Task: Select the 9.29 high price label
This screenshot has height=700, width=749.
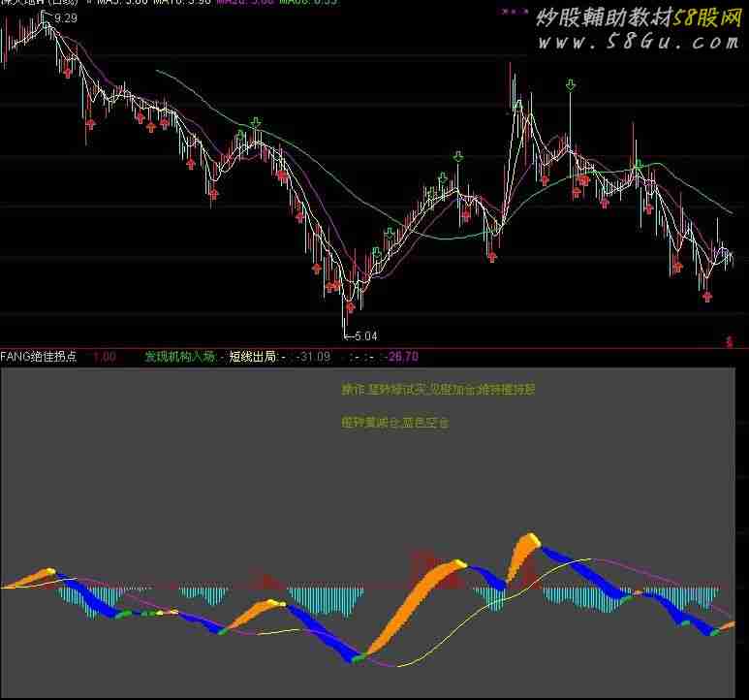Action: click(x=67, y=18)
